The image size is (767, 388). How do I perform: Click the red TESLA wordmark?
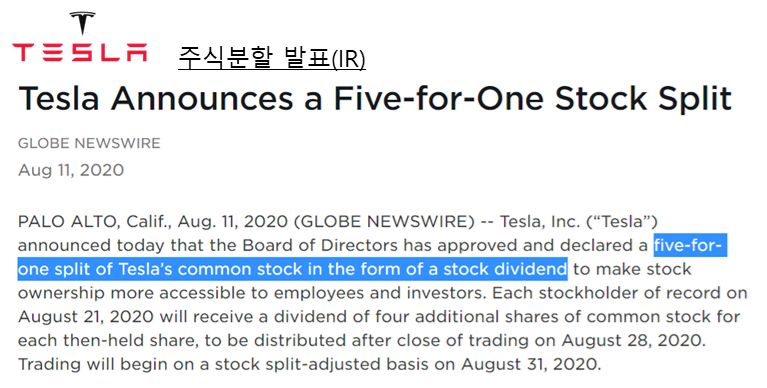click(80, 52)
